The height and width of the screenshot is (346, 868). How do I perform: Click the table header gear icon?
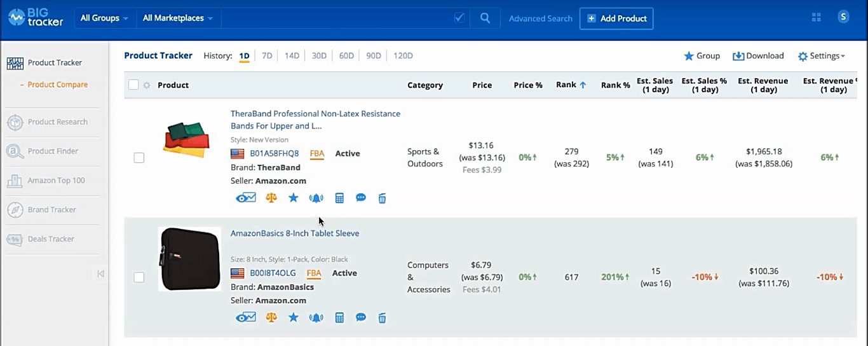point(147,85)
